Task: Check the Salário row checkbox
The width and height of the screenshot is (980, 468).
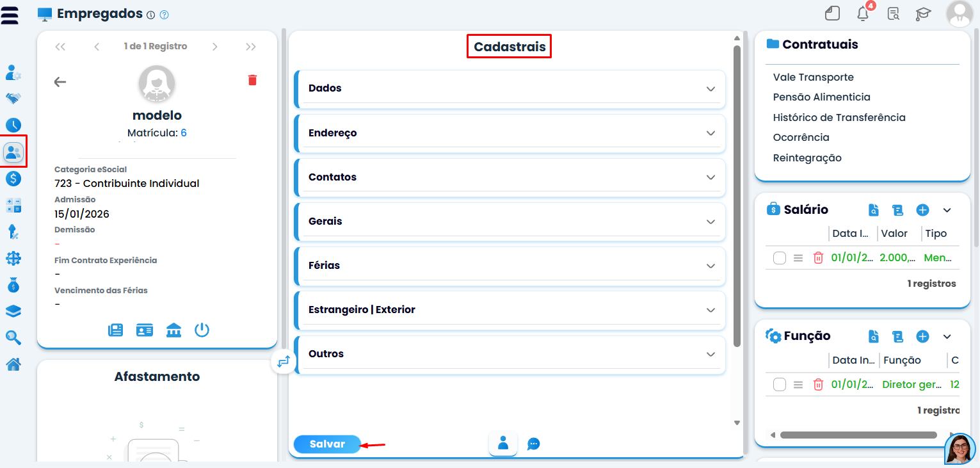Action: [x=779, y=258]
